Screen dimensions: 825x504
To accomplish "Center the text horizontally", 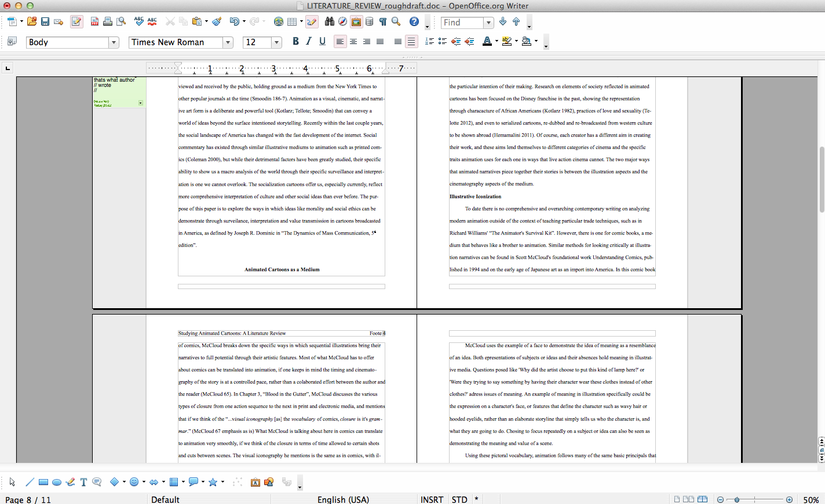I will (353, 42).
